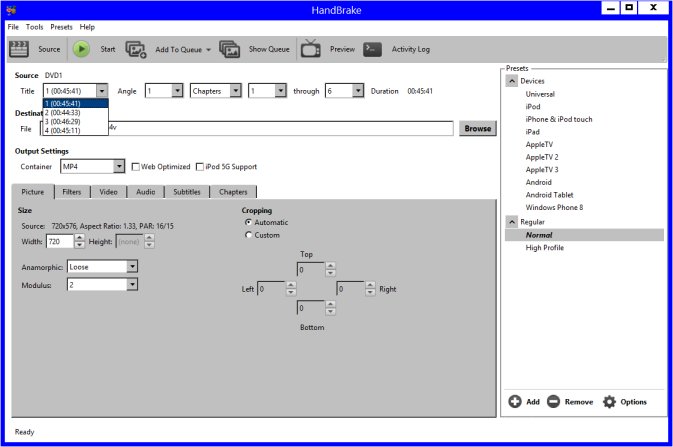Switch to the Filters tab
Screen dimensions: 673x447
tap(72, 192)
